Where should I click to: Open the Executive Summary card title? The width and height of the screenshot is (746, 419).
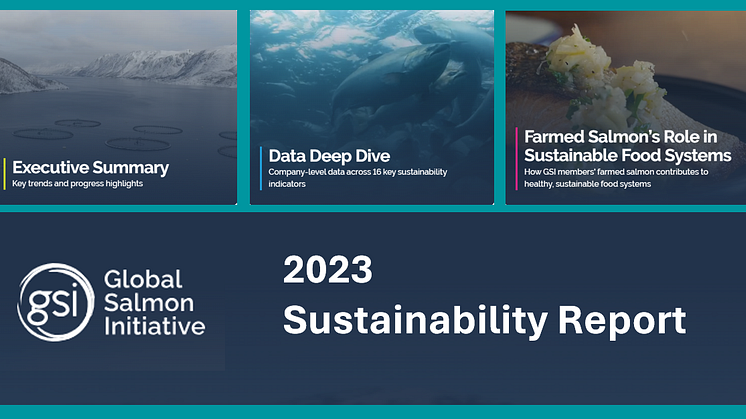(90, 168)
